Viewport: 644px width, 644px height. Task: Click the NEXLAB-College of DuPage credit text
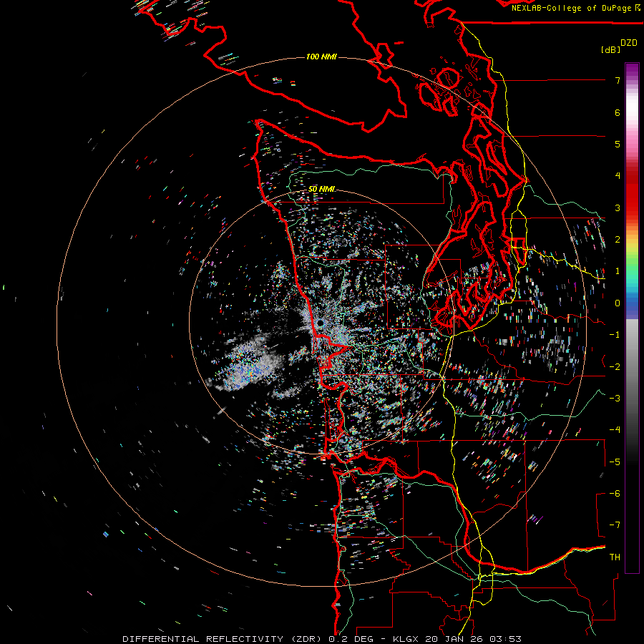pyautogui.click(x=576, y=8)
